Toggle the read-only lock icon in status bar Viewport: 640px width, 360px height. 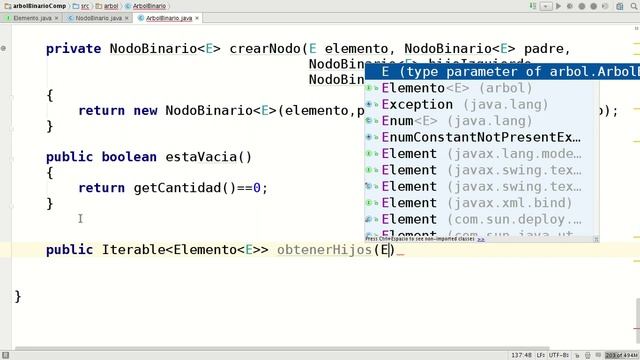577,356
